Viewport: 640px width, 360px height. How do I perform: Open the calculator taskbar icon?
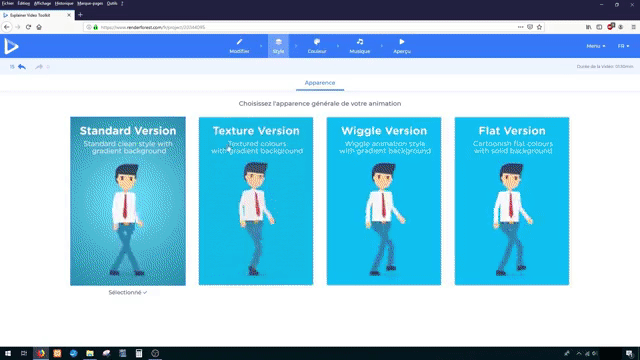[139, 353]
